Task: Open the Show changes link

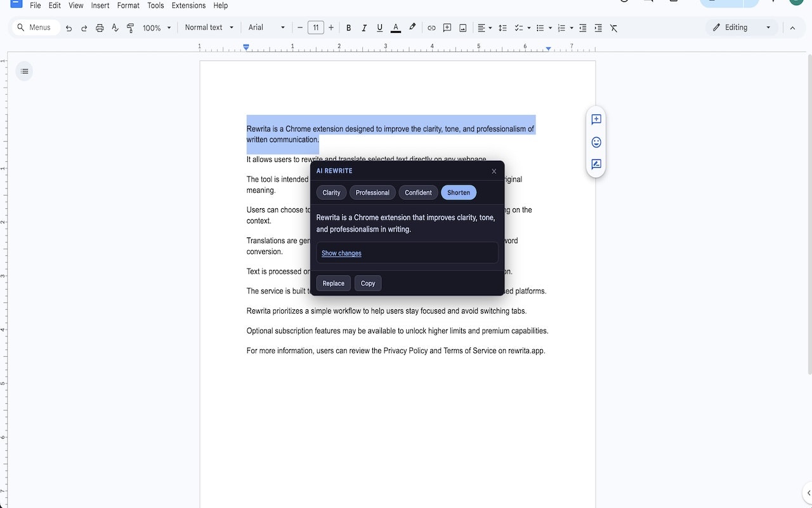Action: tap(341, 253)
